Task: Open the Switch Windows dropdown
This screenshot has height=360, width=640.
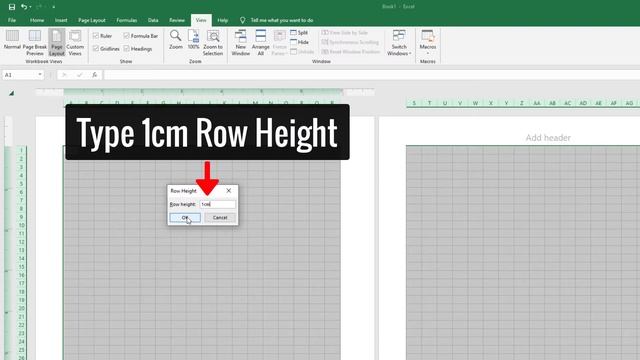Action: pyautogui.click(x=399, y=42)
